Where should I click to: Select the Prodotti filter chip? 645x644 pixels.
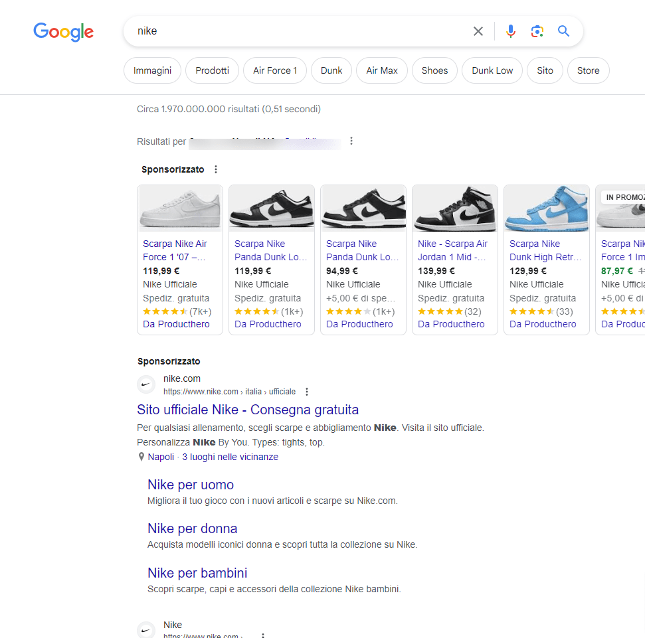pos(213,71)
